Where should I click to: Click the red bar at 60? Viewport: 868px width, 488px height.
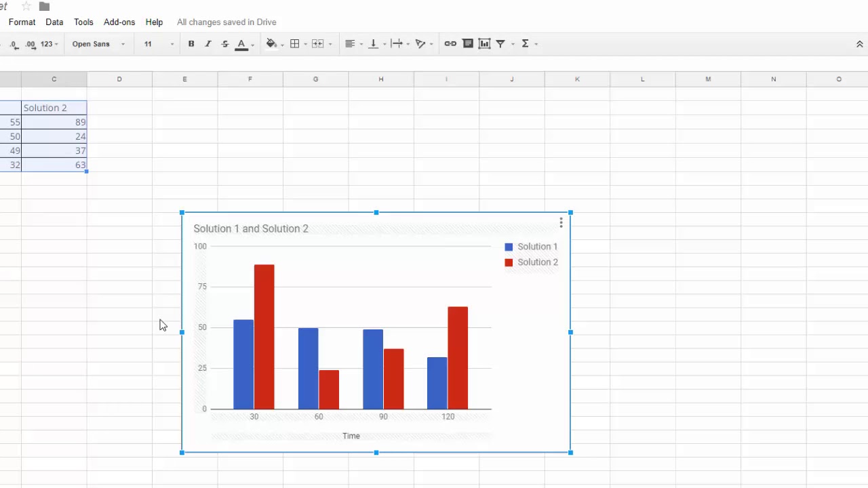(x=329, y=390)
